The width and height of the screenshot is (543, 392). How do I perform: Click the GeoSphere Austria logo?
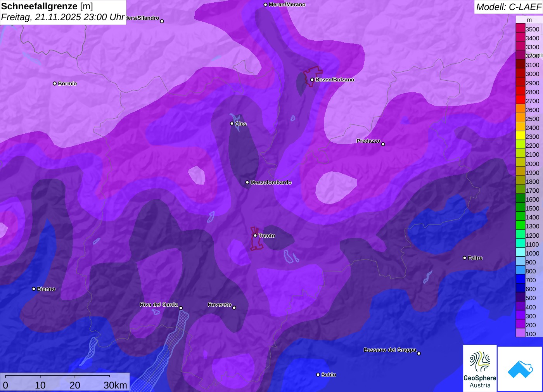[480, 368]
